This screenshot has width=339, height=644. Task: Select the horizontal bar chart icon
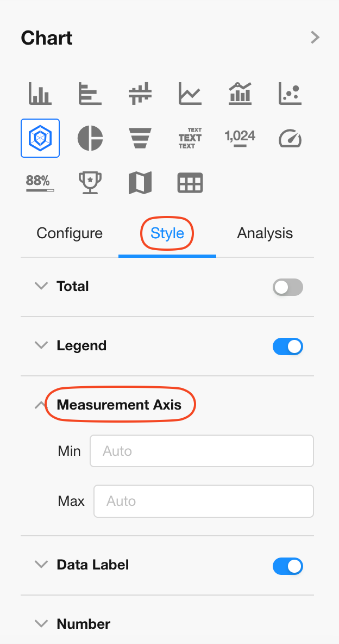pos(90,94)
